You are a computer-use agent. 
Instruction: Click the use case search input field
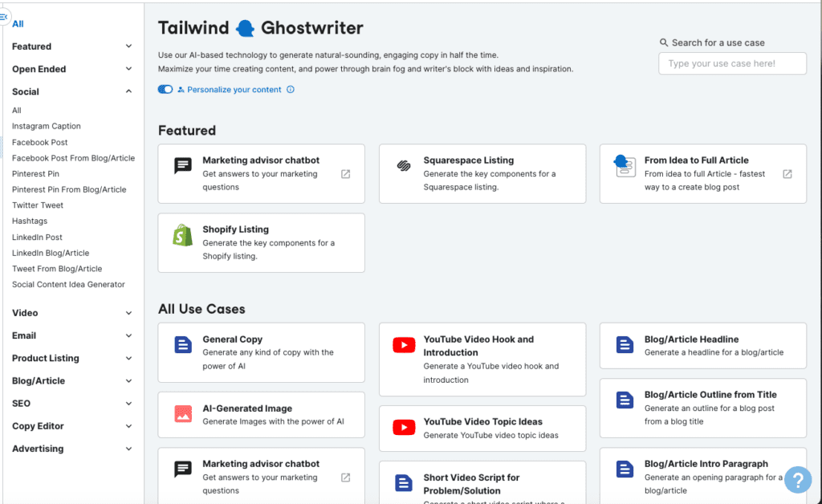(732, 63)
